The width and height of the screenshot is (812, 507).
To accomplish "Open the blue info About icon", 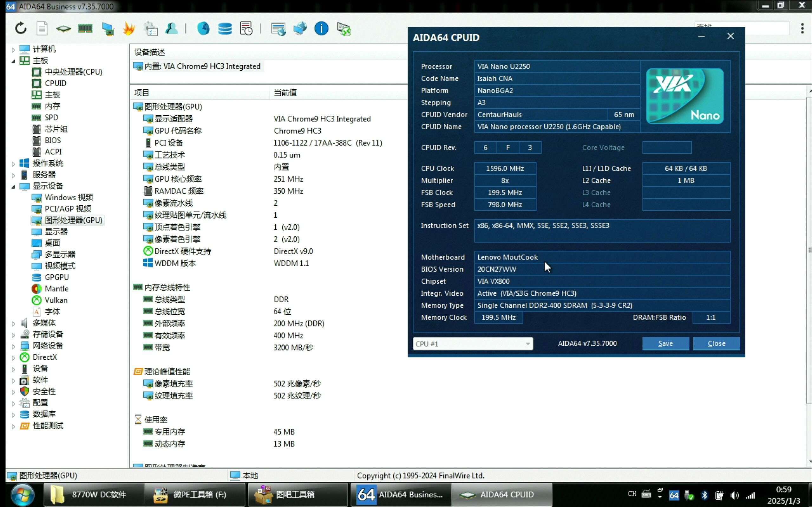I will 321,28.
